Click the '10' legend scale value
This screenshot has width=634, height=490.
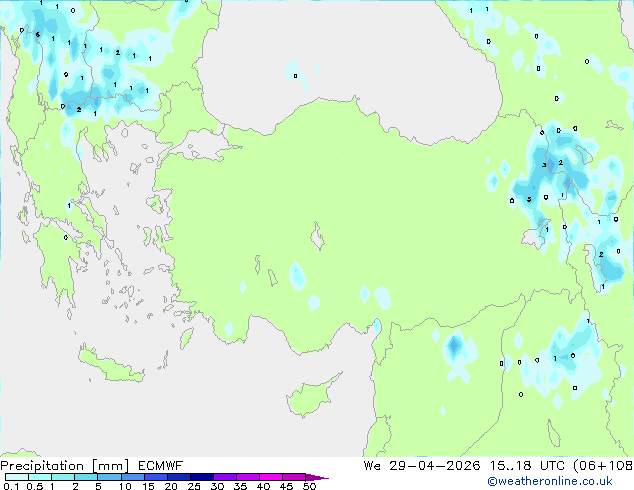(x=125, y=486)
